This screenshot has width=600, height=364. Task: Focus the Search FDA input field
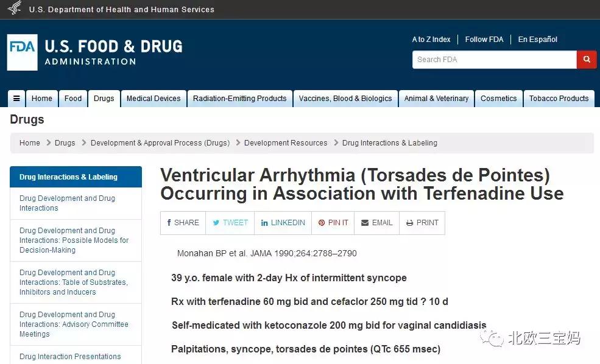click(x=494, y=60)
